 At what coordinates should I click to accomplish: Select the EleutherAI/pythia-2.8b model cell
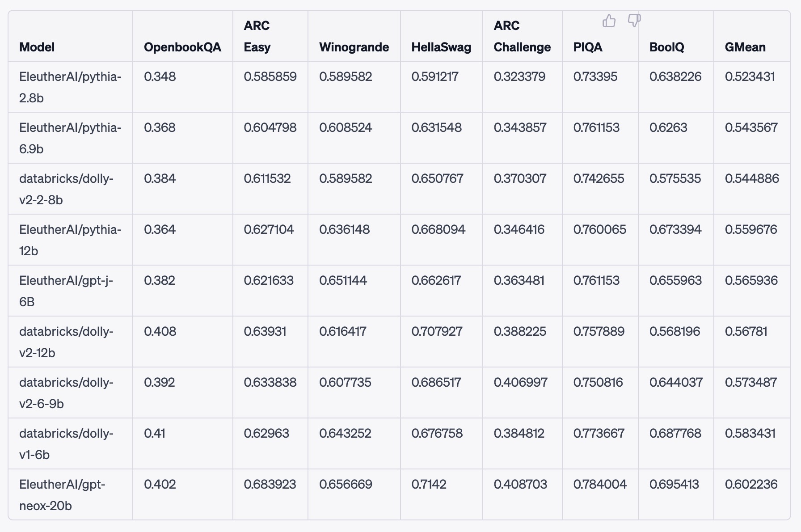click(70, 87)
